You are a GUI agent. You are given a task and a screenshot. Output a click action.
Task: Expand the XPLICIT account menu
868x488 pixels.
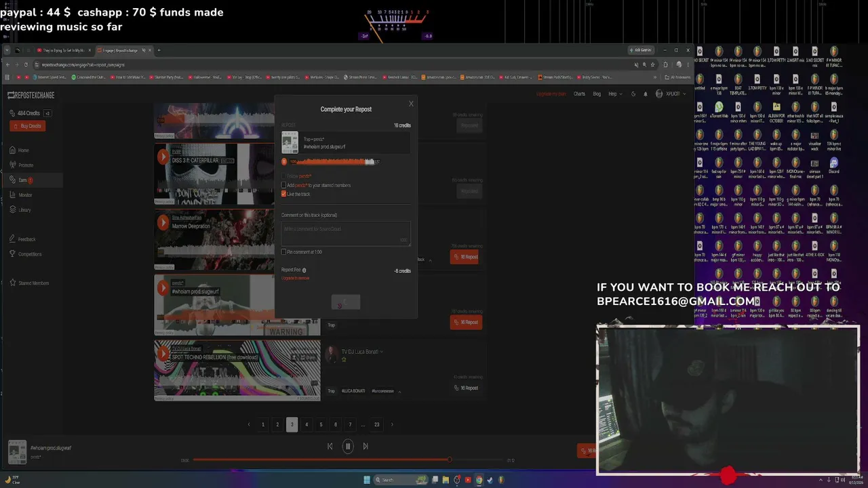[671, 94]
